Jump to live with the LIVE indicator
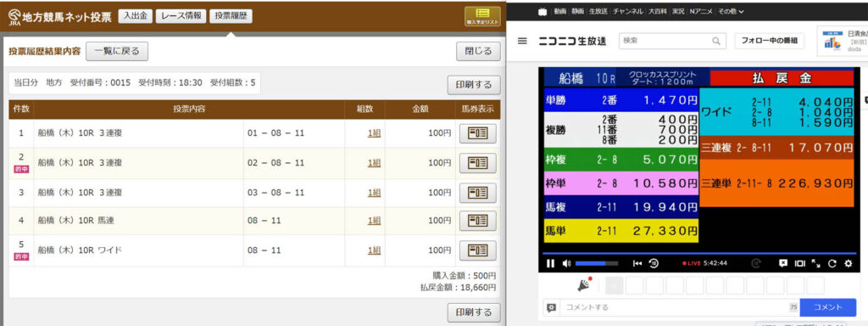868x326 pixels. (x=692, y=263)
